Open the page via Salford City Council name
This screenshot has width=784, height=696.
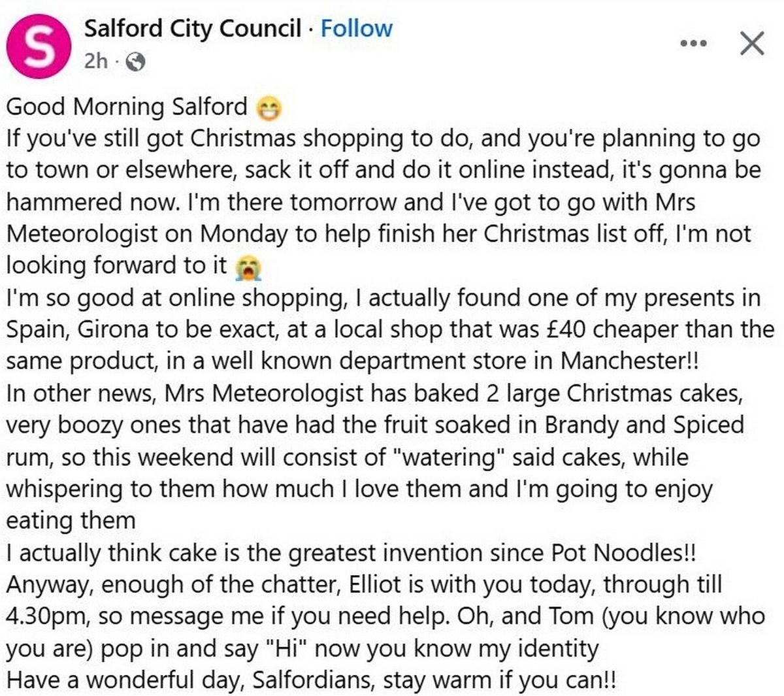click(x=189, y=28)
